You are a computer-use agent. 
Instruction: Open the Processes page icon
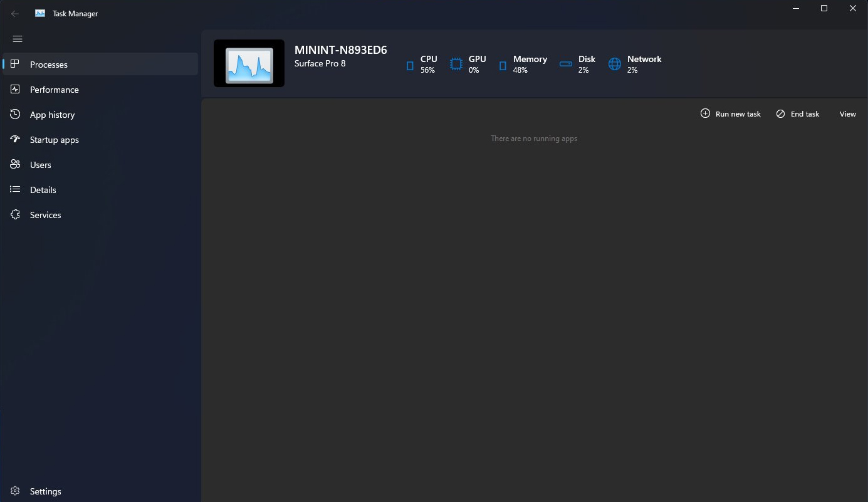16,64
